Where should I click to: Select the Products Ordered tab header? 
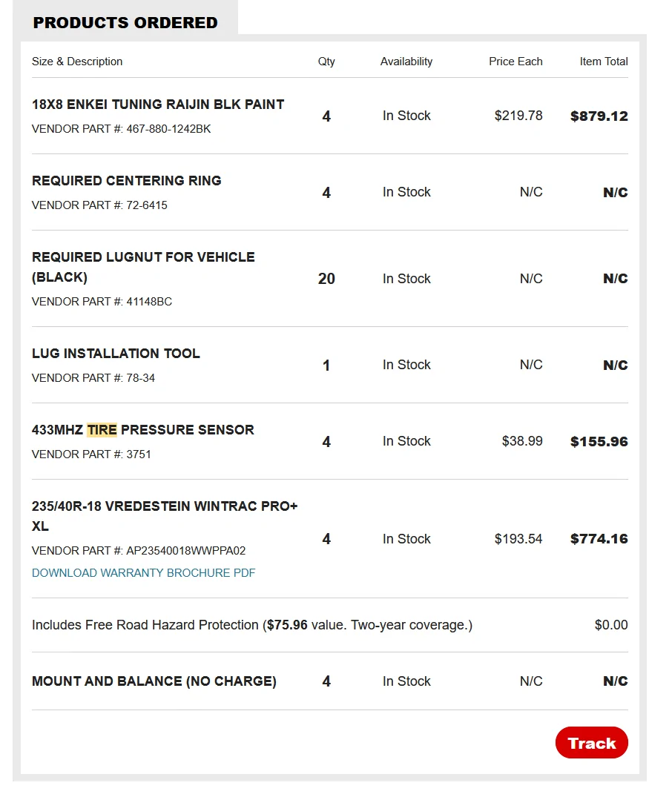125,22
